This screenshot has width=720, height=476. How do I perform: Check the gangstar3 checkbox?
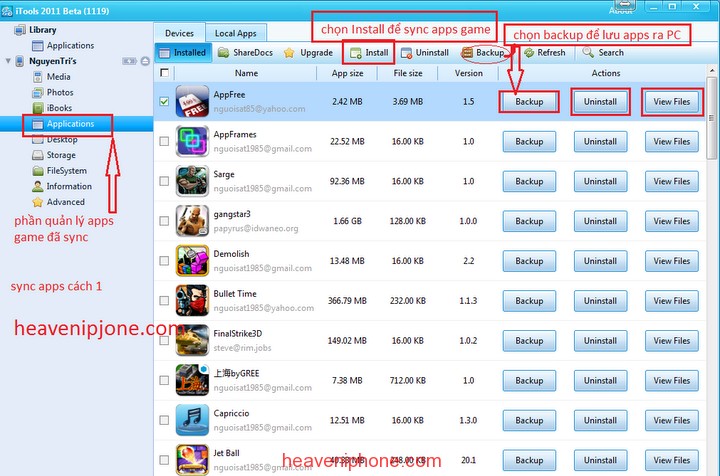coord(164,221)
